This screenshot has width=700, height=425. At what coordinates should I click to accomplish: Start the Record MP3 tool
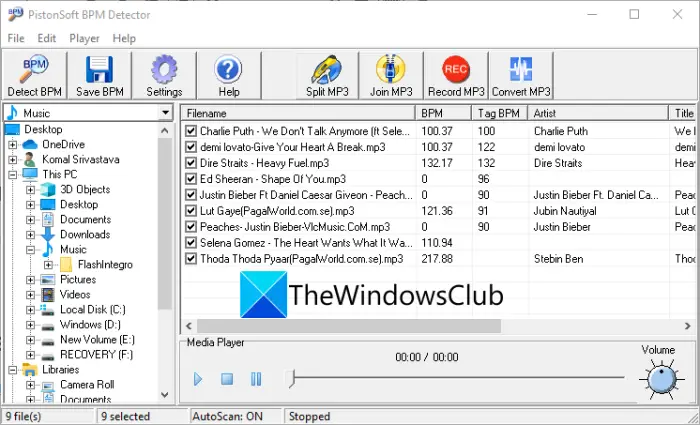click(456, 75)
